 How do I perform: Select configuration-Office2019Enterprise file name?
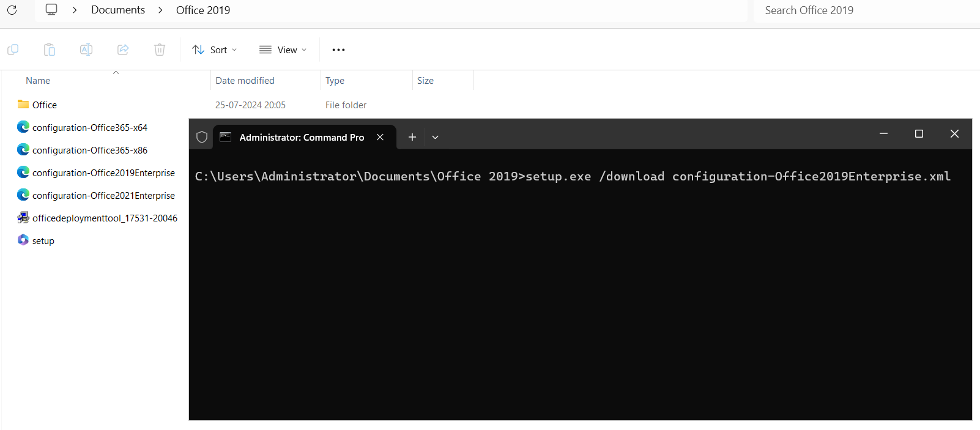tap(103, 173)
